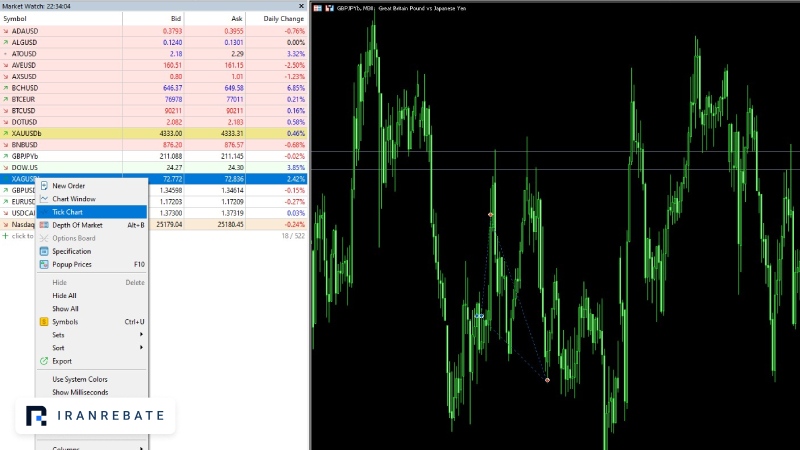The width and height of the screenshot is (800, 450).
Task: Click ask value 1.37319
Action: (233, 213)
